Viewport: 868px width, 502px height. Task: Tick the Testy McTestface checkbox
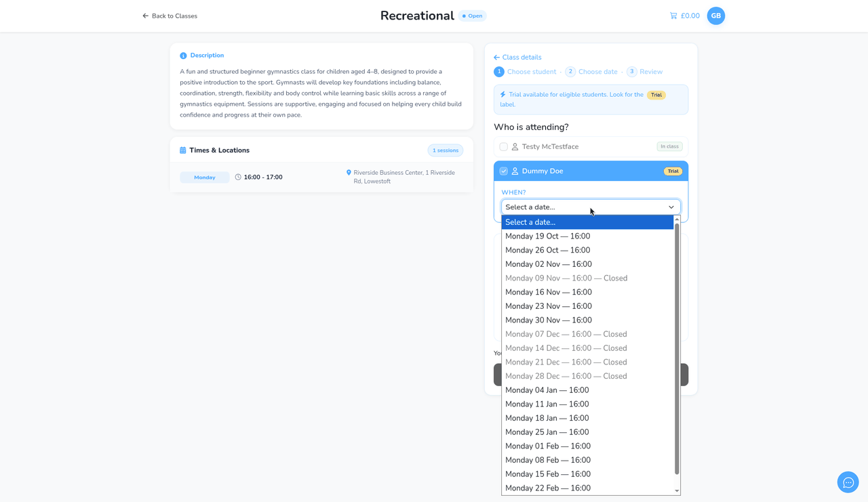click(x=503, y=147)
